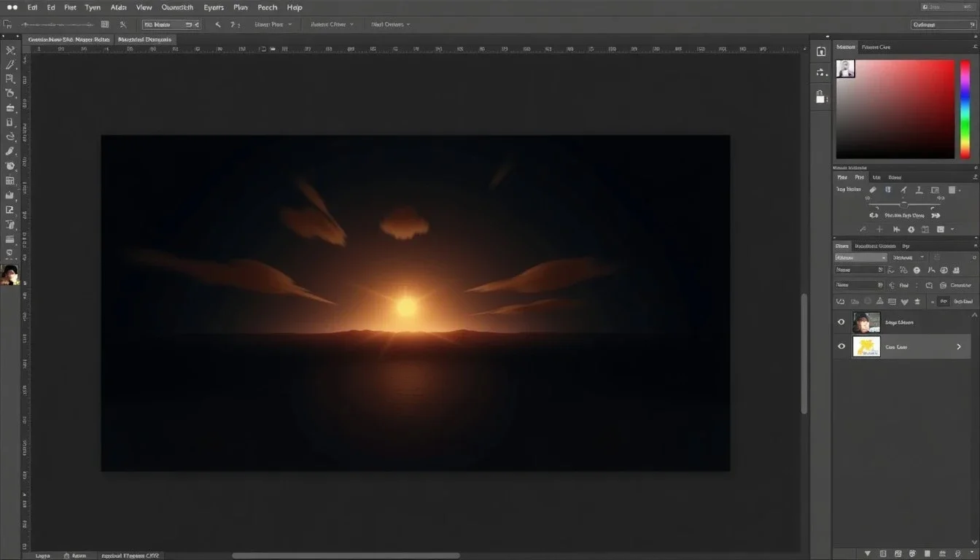
Task: Expand the chevron on the yellow layer
Action: coord(959,347)
